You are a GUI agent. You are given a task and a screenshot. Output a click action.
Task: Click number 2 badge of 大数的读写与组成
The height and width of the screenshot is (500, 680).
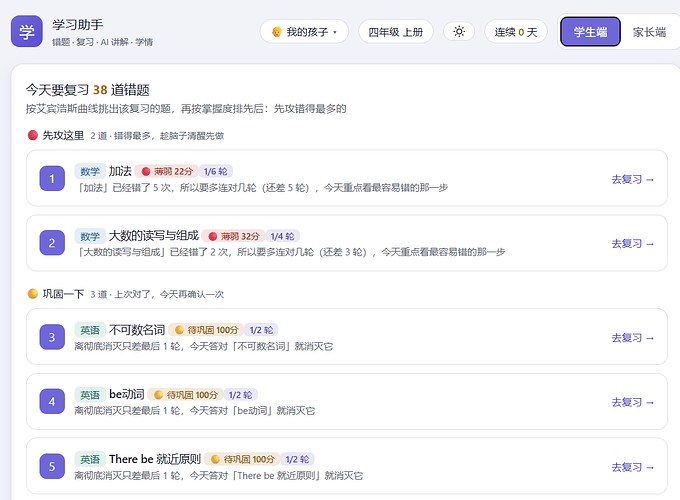[52, 242]
